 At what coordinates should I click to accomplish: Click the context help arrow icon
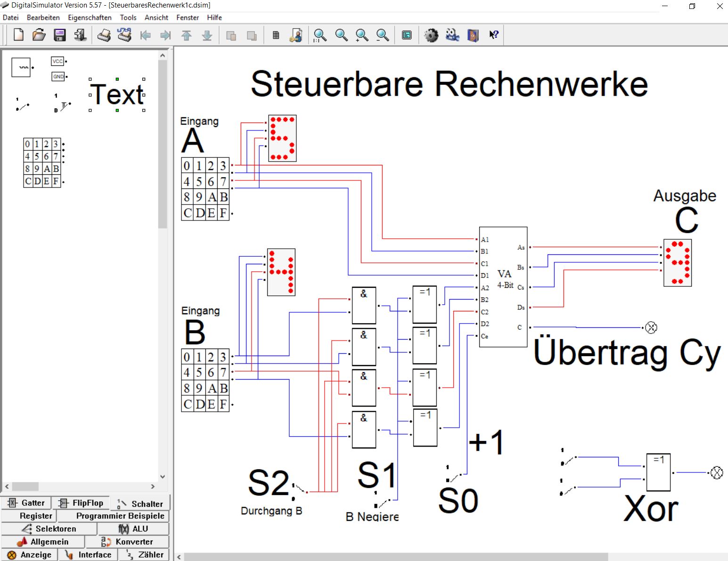493,35
